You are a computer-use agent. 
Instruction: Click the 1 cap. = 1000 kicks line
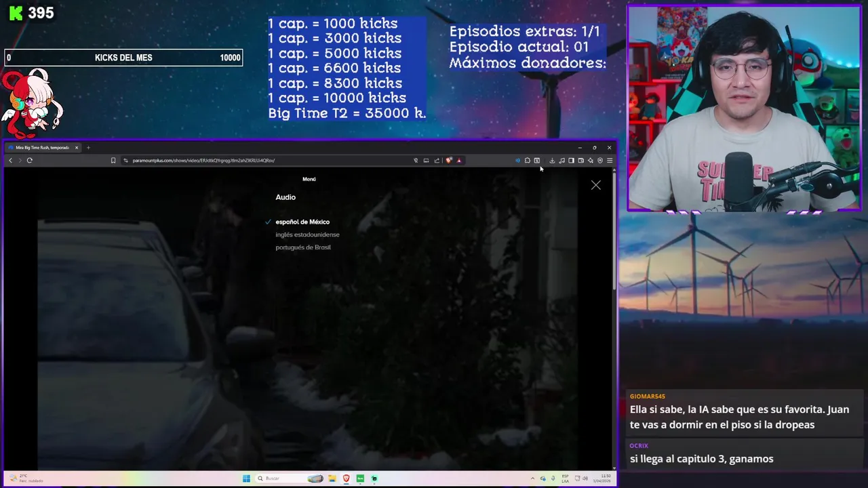pyautogui.click(x=333, y=24)
